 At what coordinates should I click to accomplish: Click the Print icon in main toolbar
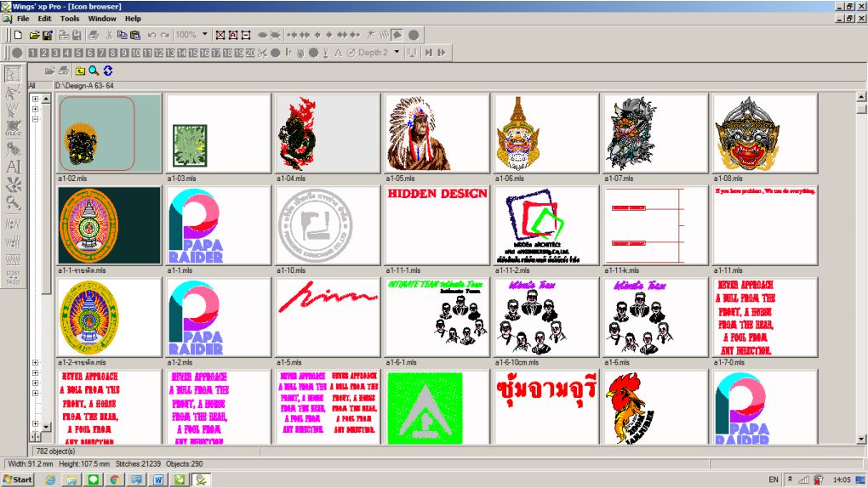coord(94,35)
